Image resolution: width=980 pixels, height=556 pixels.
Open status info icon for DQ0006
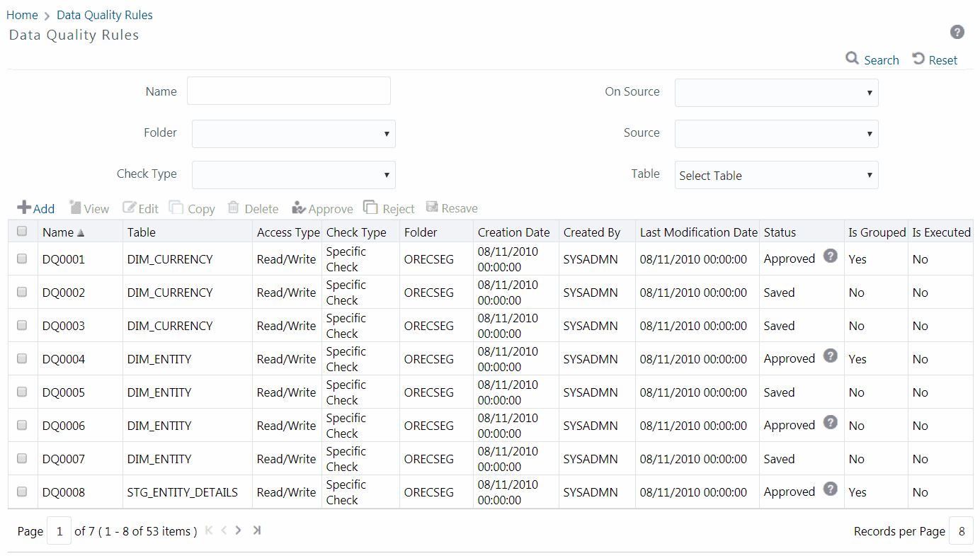(831, 423)
